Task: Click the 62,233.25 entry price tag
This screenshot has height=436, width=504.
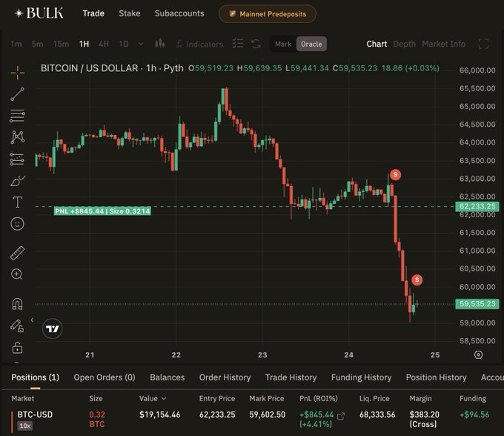Action: pyautogui.click(x=477, y=206)
